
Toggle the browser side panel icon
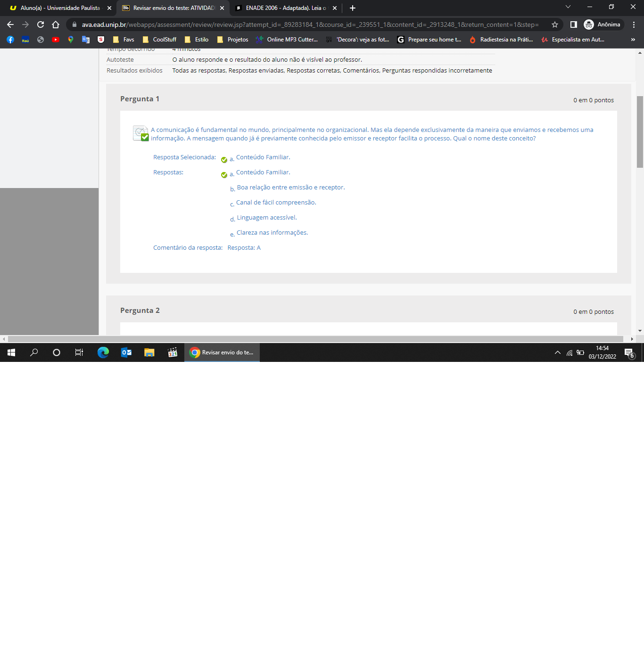click(574, 25)
